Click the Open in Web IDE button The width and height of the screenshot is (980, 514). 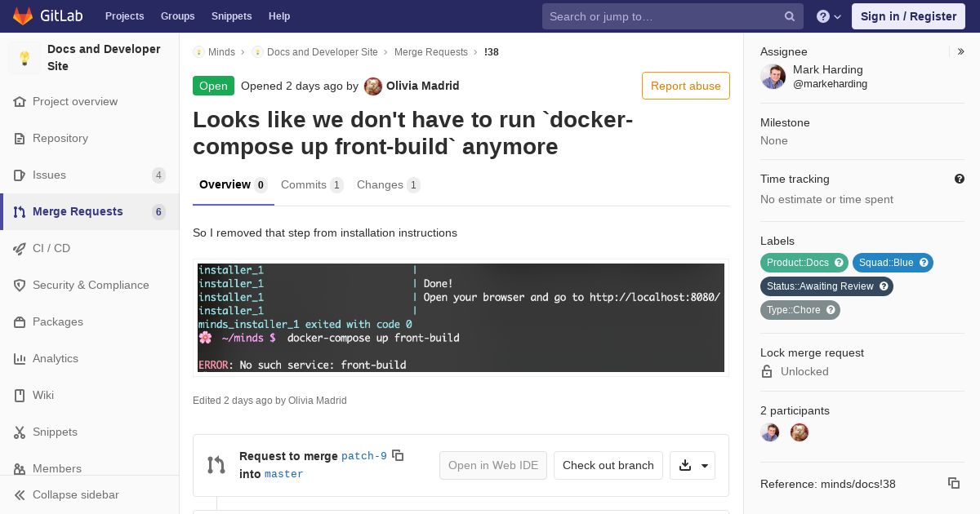tap(493, 466)
